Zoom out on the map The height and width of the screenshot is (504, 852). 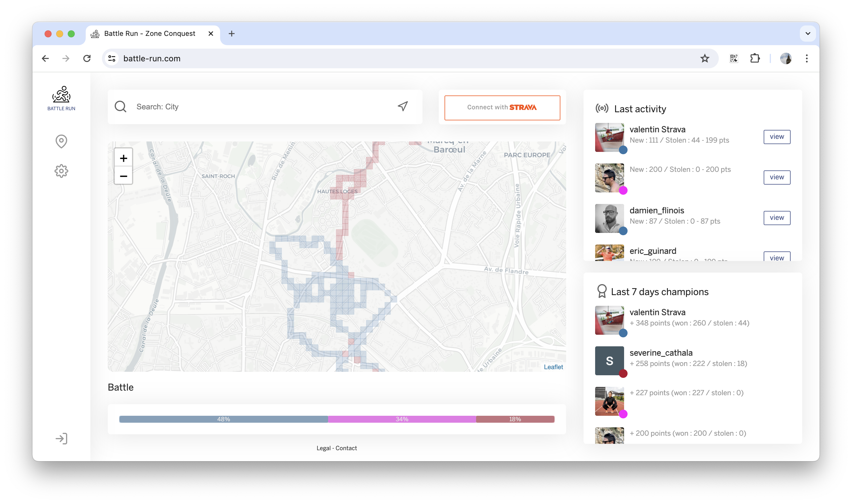pyautogui.click(x=123, y=176)
